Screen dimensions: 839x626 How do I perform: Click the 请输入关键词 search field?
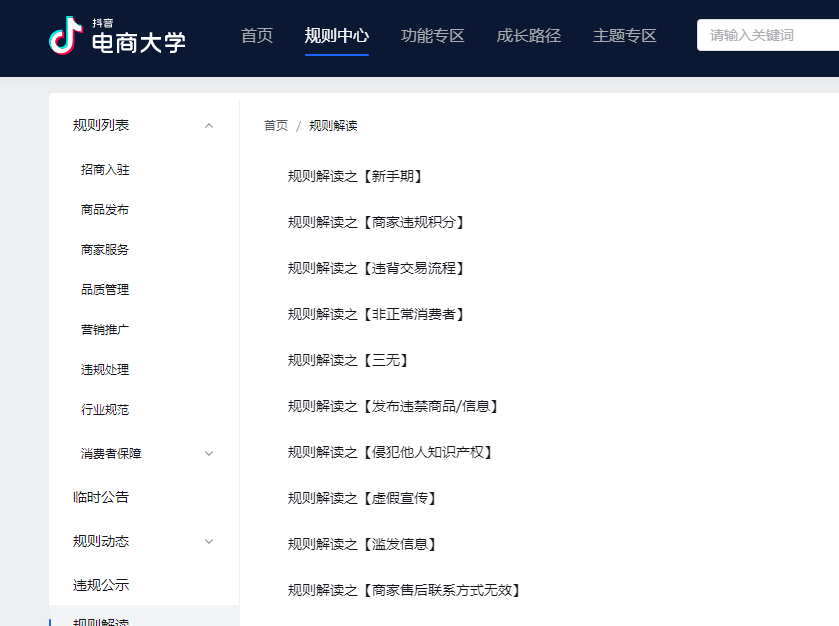(x=768, y=35)
